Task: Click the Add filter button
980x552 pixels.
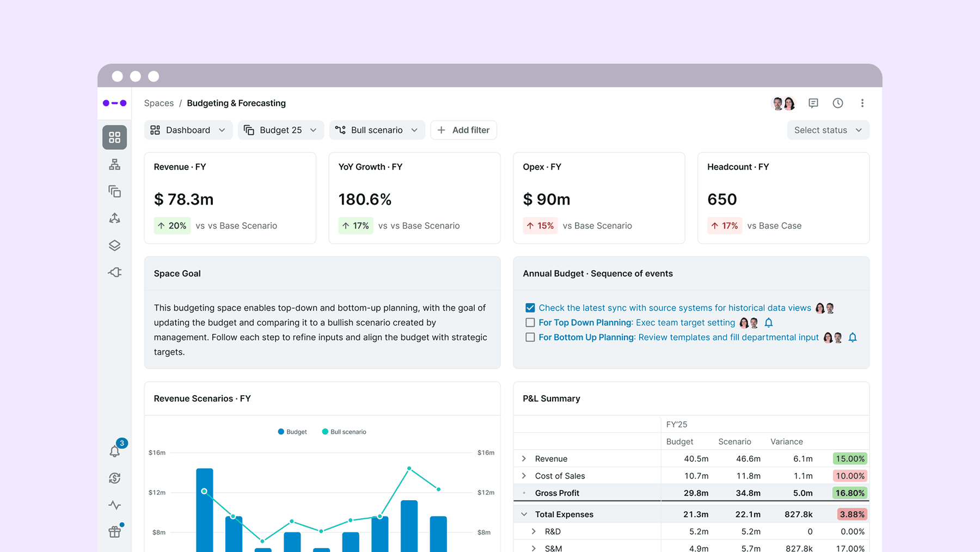Action: click(x=463, y=130)
